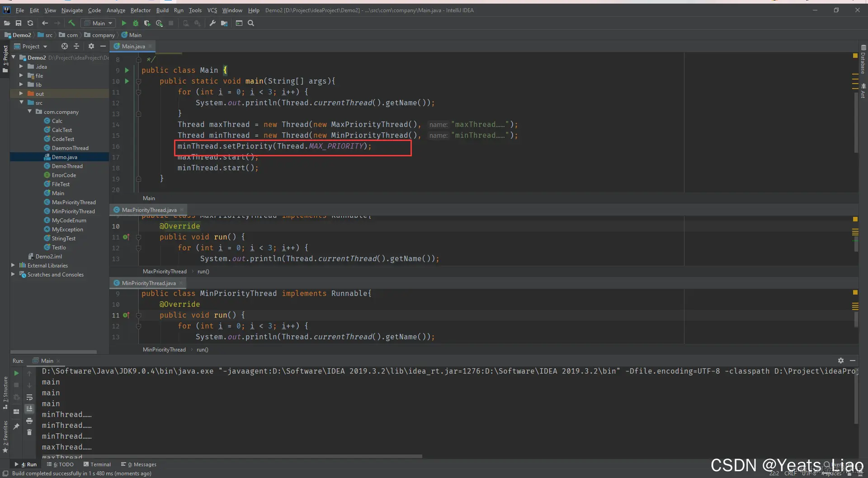
Task: Toggle soft-wrap in Run console
Action: pos(29,398)
